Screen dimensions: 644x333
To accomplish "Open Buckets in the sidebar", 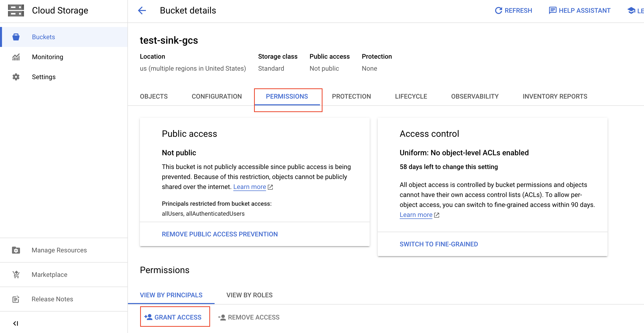I will tap(64, 37).
